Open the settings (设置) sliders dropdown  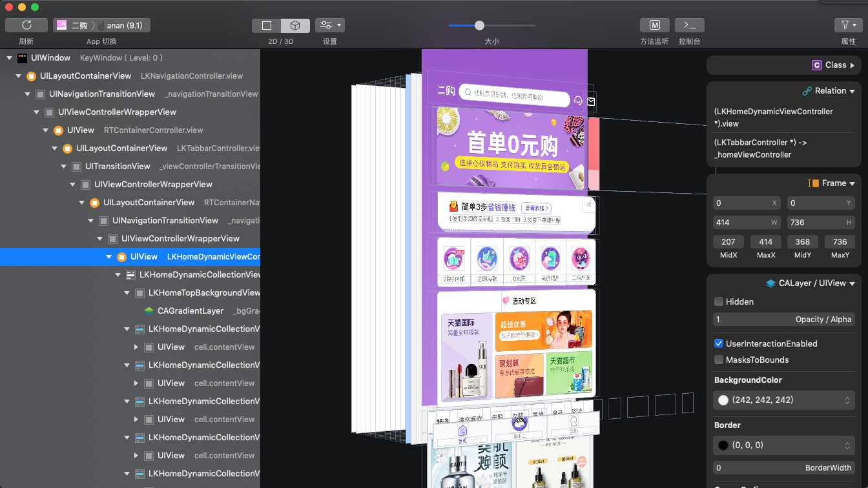329,25
